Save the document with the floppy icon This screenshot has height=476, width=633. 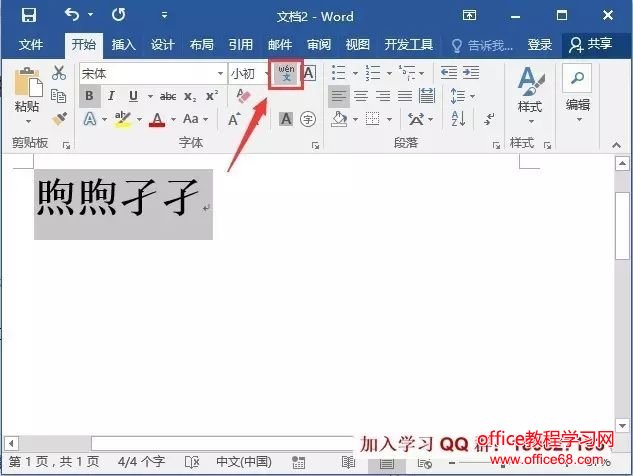pyautogui.click(x=29, y=15)
